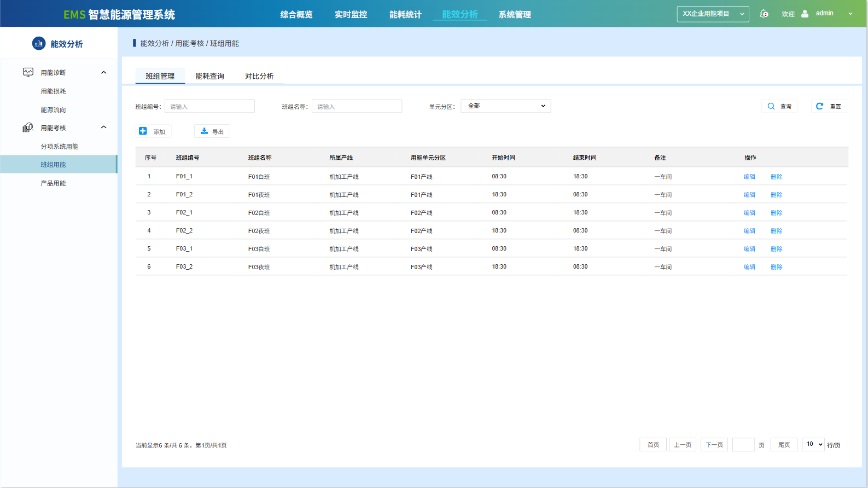Go to the 下一页 next page
The width and height of the screenshot is (868, 488).
click(x=714, y=445)
